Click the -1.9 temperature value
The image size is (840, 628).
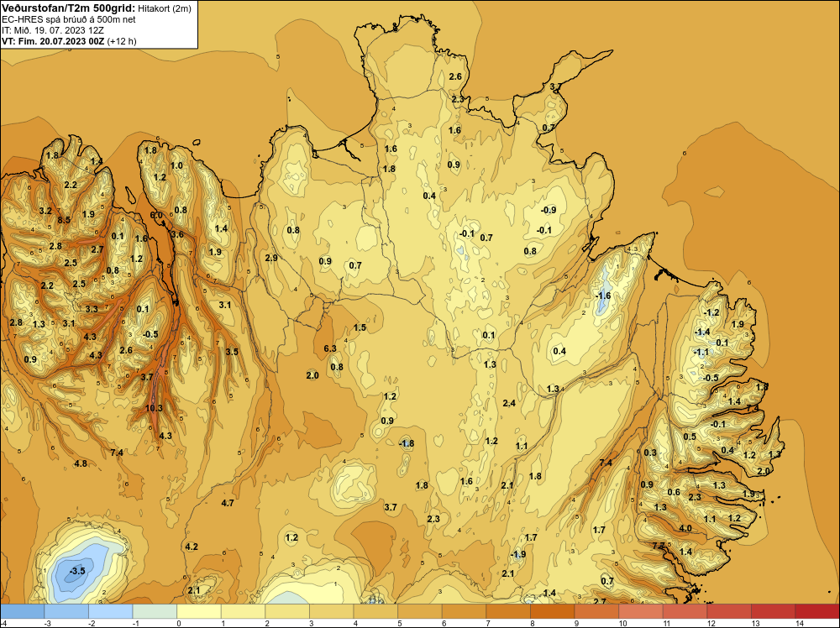click(518, 555)
